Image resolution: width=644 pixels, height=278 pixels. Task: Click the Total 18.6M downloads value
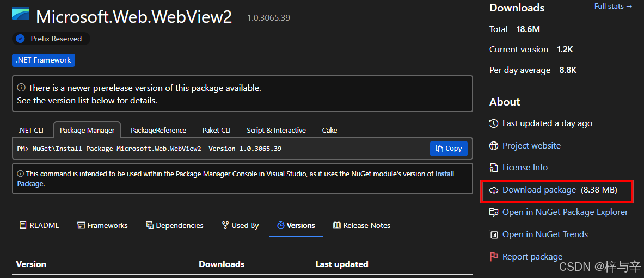click(528, 29)
